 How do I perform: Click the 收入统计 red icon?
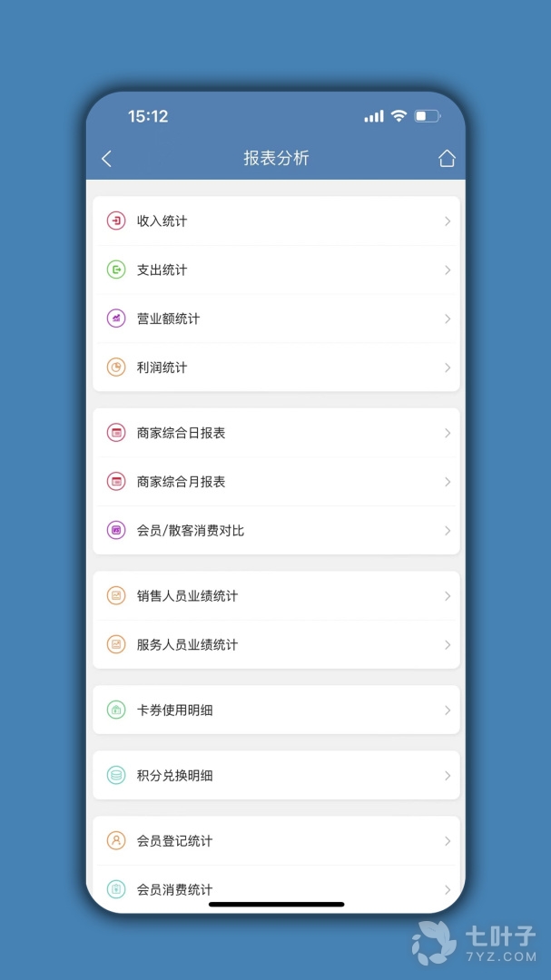tap(116, 220)
